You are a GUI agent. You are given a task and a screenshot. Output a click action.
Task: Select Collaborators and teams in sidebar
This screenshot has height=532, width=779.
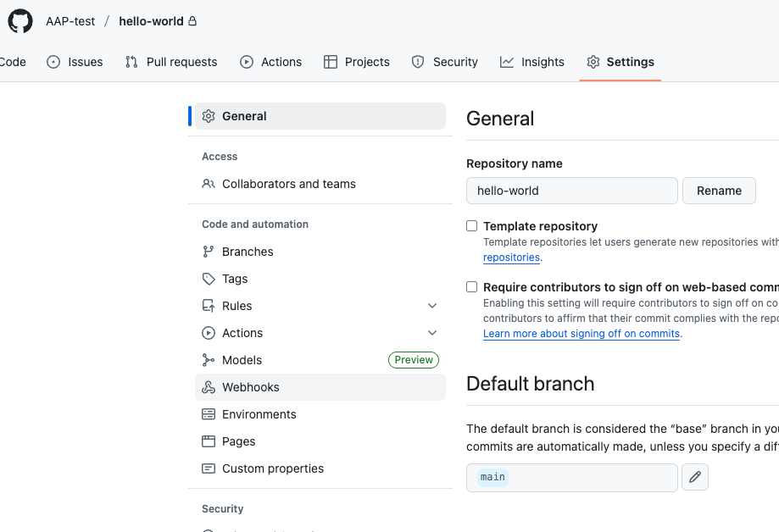(x=288, y=184)
